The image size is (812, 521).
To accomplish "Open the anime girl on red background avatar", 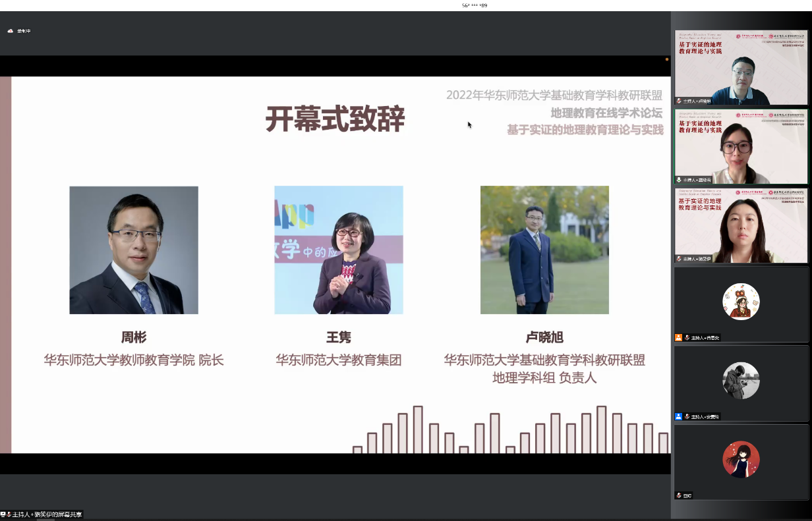I will coord(741,460).
